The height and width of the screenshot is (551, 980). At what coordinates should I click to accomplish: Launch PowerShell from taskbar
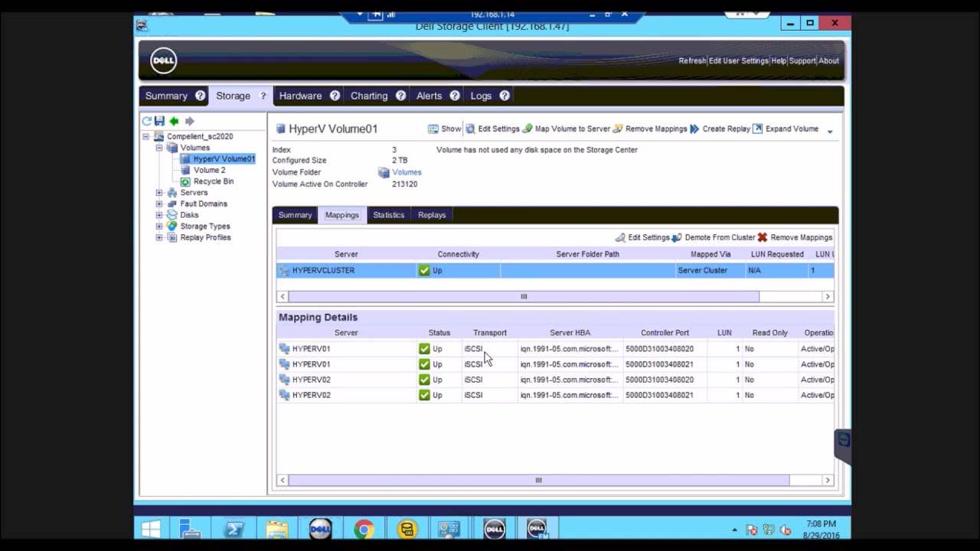point(233,530)
